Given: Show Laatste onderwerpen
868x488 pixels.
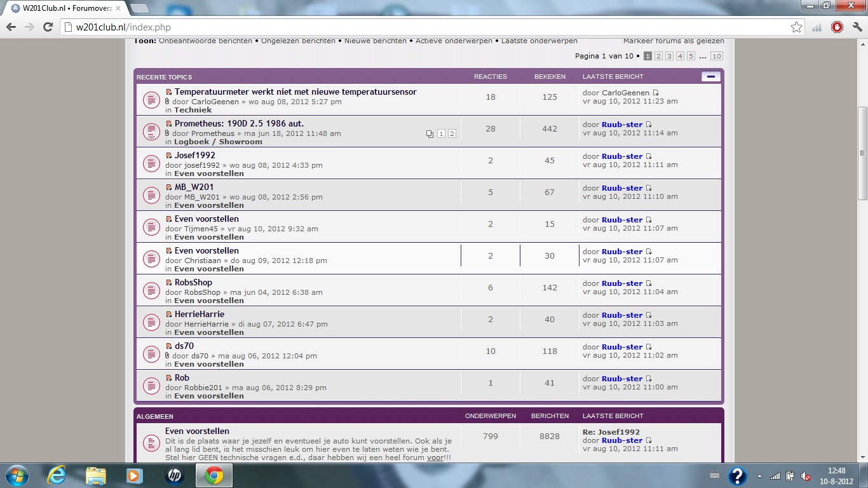Looking at the screenshot, I should pyautogui.click(x=539, y=41).
